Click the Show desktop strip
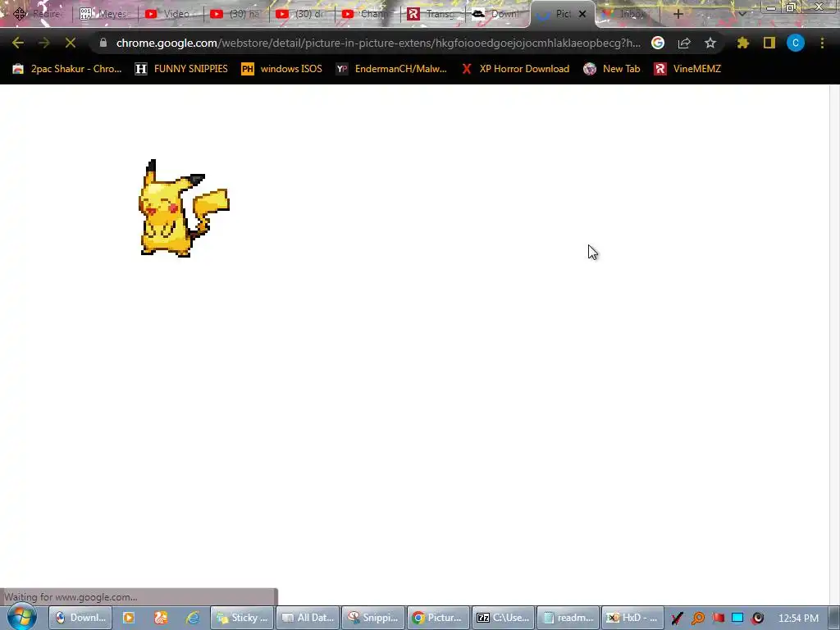 tap(834, 619)
